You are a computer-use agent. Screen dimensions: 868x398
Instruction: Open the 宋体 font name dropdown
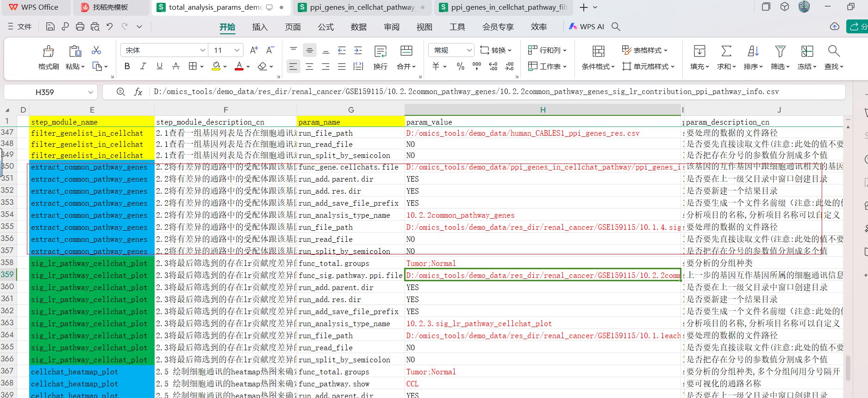pyautogui.click(x=202, y=50)
